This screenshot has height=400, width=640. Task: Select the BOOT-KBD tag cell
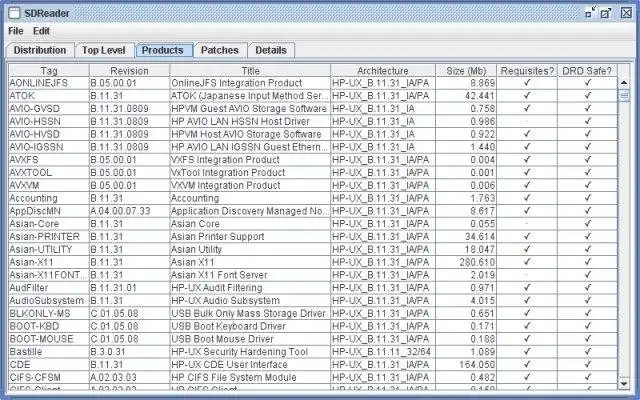tap(49, 326)
